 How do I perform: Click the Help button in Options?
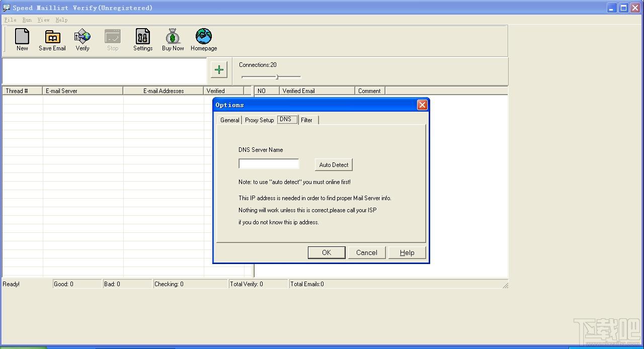pyautogui.click(x=407, y=252)
